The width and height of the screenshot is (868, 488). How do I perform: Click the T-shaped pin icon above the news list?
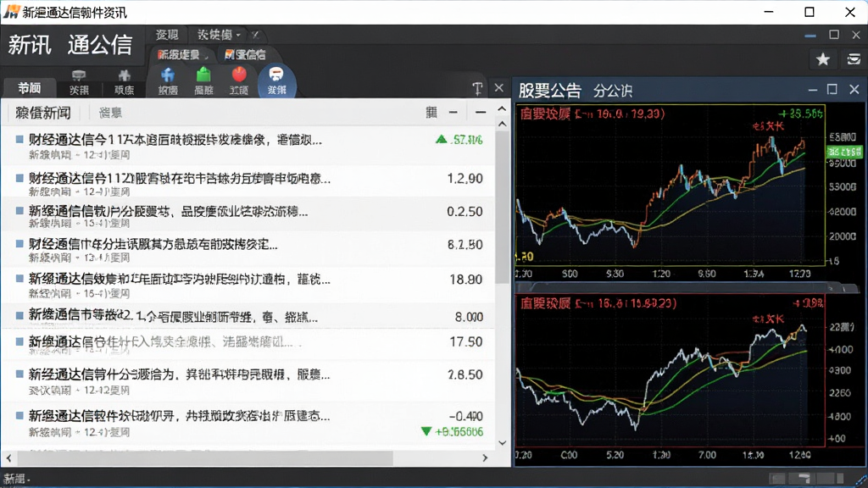click(477, 88)
